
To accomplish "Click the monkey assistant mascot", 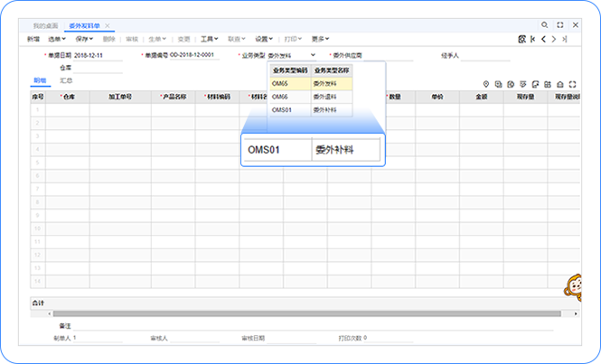I will 573,288.
